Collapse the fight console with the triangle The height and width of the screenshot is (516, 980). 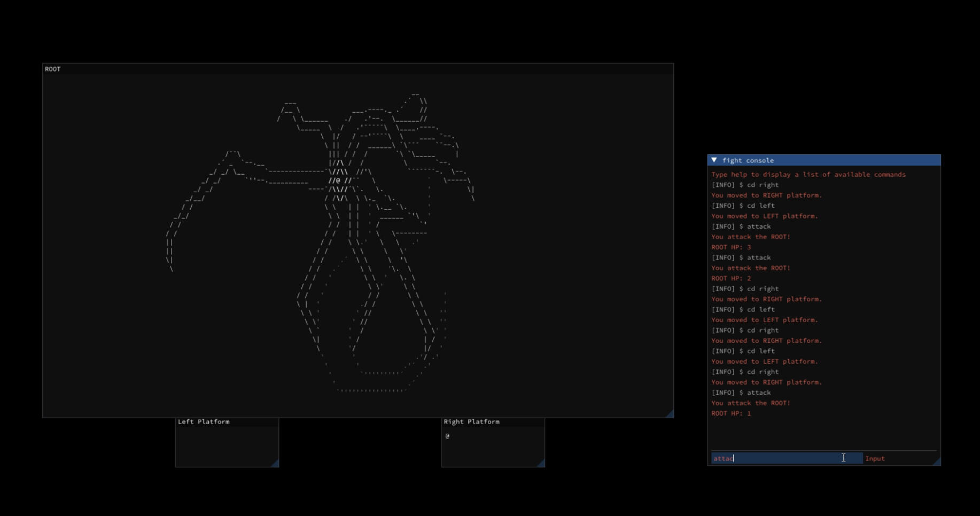pos(714,160)
